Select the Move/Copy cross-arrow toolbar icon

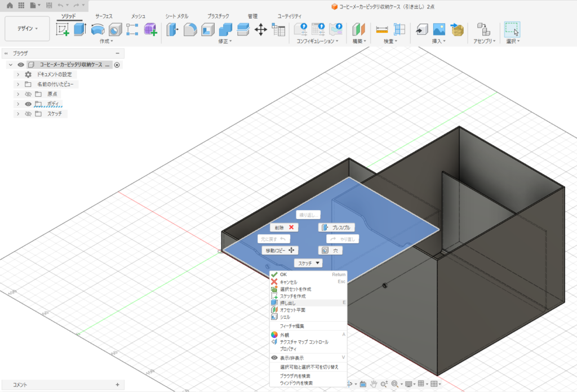[260, 29]
